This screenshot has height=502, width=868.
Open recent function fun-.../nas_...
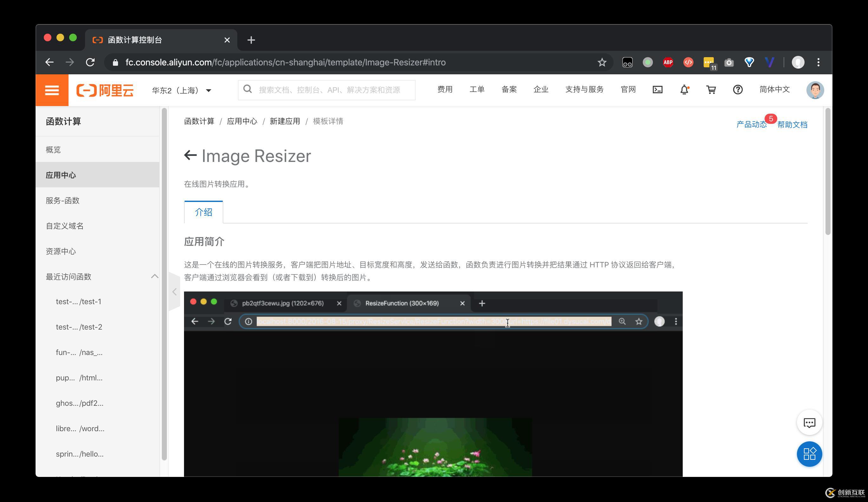pos(79,352)
